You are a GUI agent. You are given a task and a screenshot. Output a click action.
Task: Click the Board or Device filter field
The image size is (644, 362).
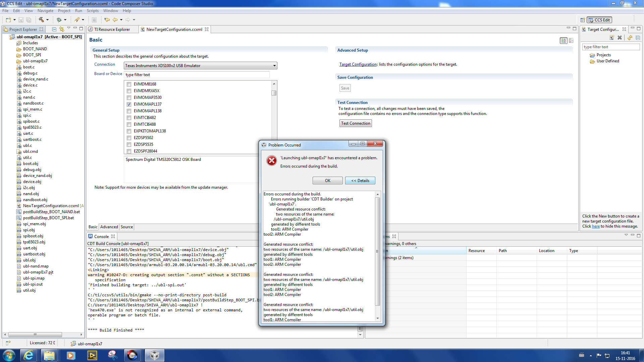[197, 75]
